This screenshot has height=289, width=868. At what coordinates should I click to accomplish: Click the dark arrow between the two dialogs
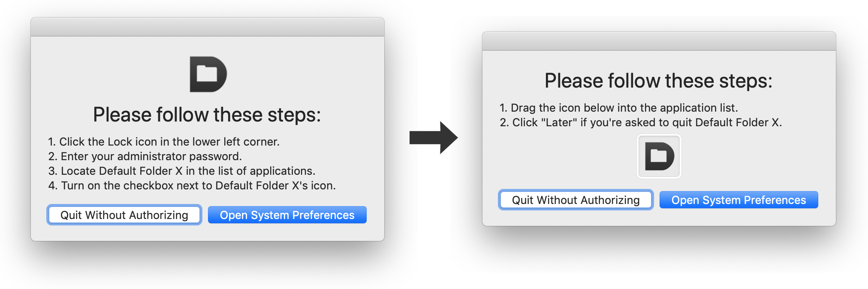(433, 138)
